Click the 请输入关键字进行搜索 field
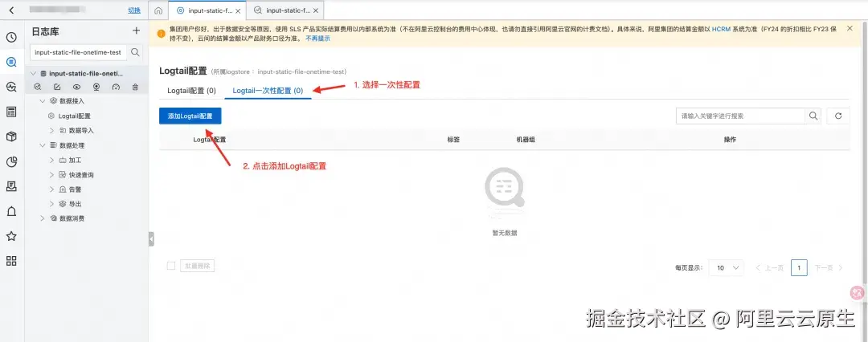The height and width of the screenshot is (342, 868). (x=740, y=116)
